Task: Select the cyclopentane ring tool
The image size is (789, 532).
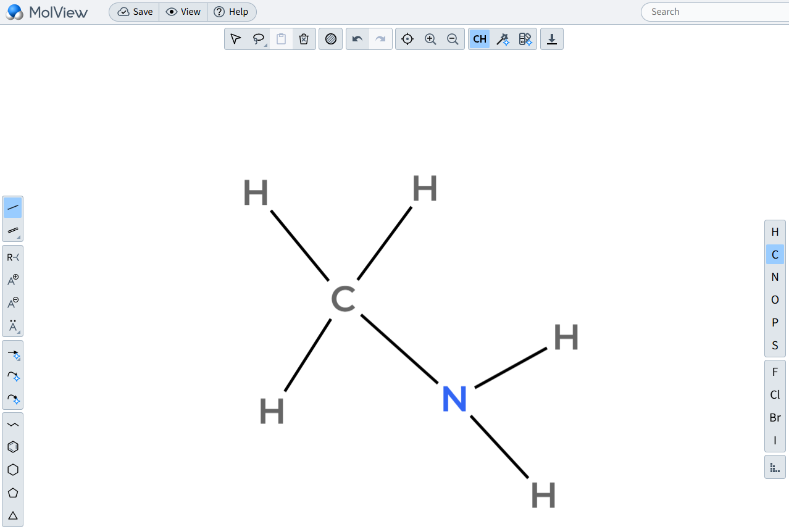Action: pos(13,493)
